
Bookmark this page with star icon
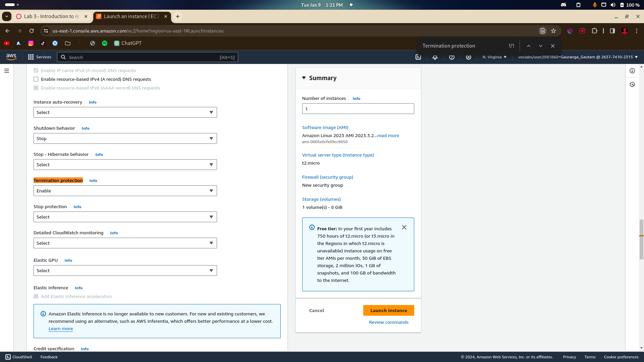(x=553, y=31)
